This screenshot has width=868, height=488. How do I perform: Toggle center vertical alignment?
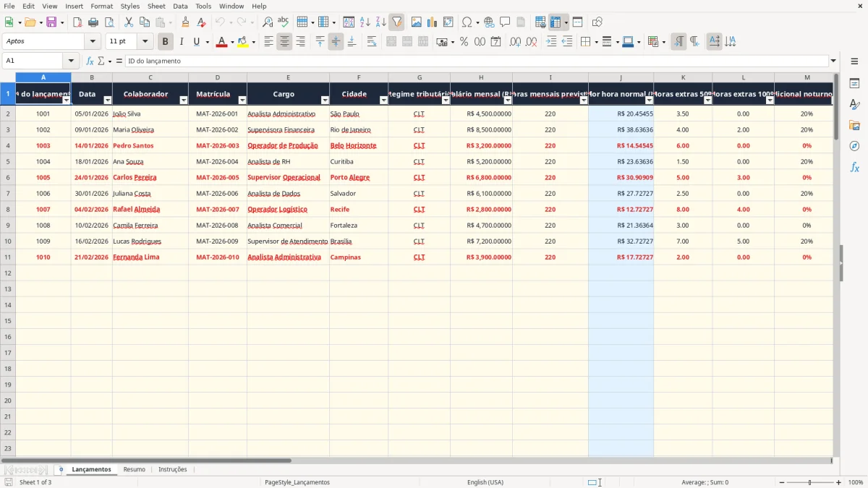pos(336,42)
